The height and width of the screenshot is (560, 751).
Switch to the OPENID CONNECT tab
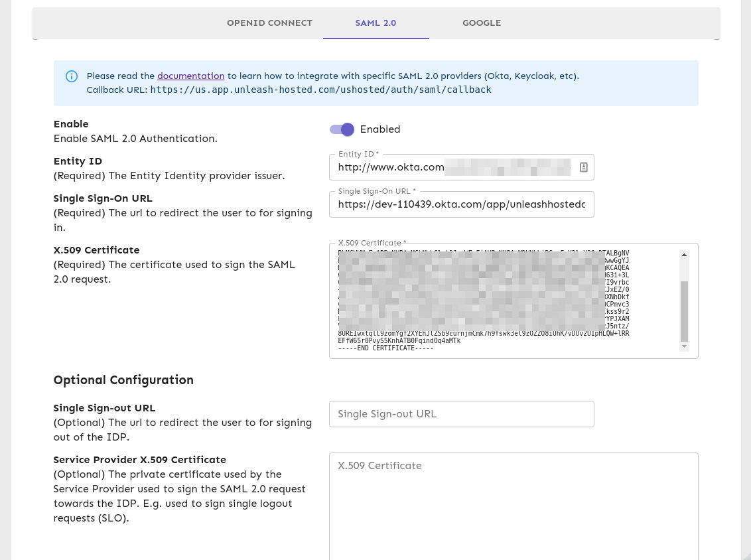tap(269, 23)
